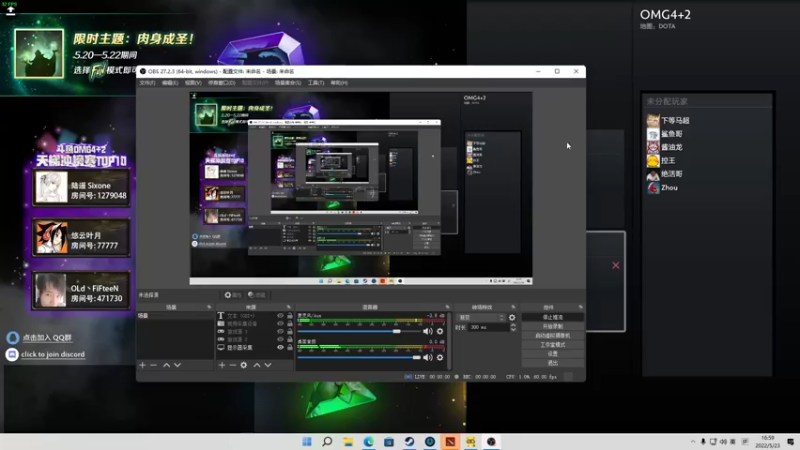The width and height of the screenshot is (800, 450).
Task: Toggle visibility of the 显示器采集 source
Action: coord(280,347)
